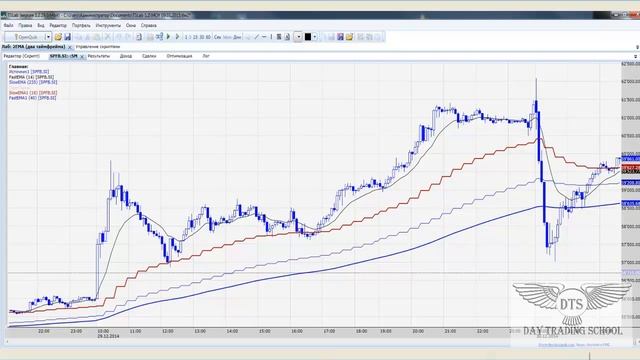
Task: Open the Редактор (Скрипт) tab
Action: coord(22,56)
